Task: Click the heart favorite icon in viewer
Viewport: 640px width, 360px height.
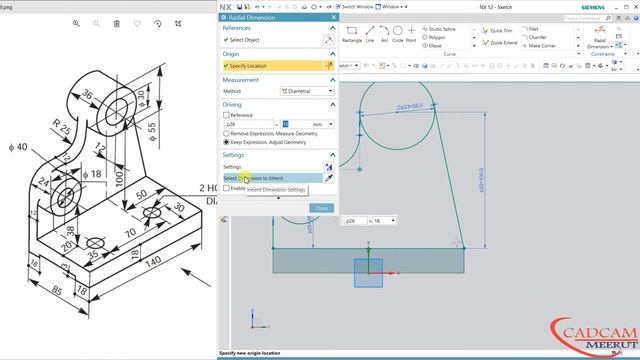Action: (137, 24)
